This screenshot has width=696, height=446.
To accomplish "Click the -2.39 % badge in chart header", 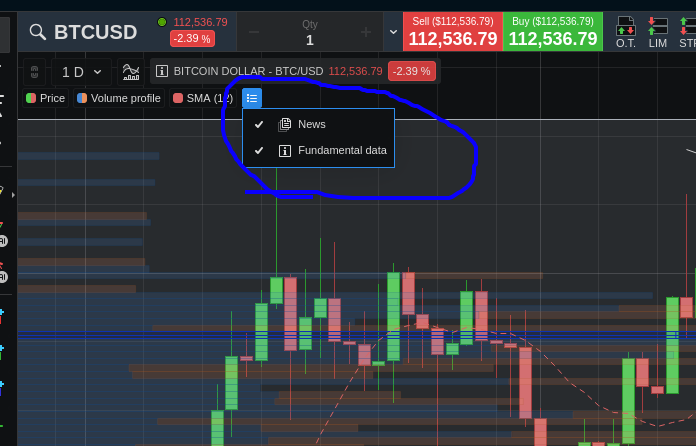I will (411, 71).
